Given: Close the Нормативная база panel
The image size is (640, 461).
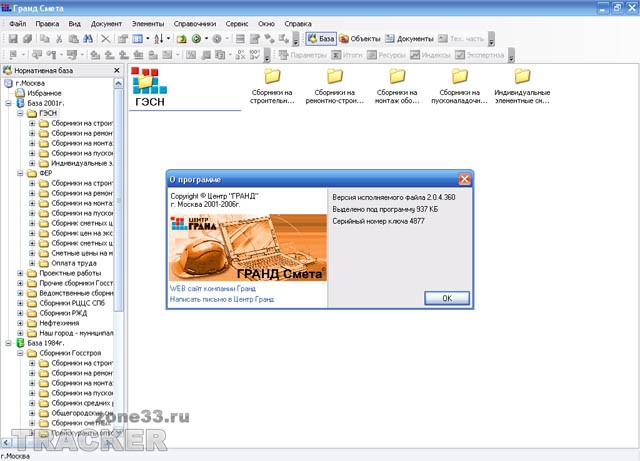Looking at the screenshot, I should (117, 70).
